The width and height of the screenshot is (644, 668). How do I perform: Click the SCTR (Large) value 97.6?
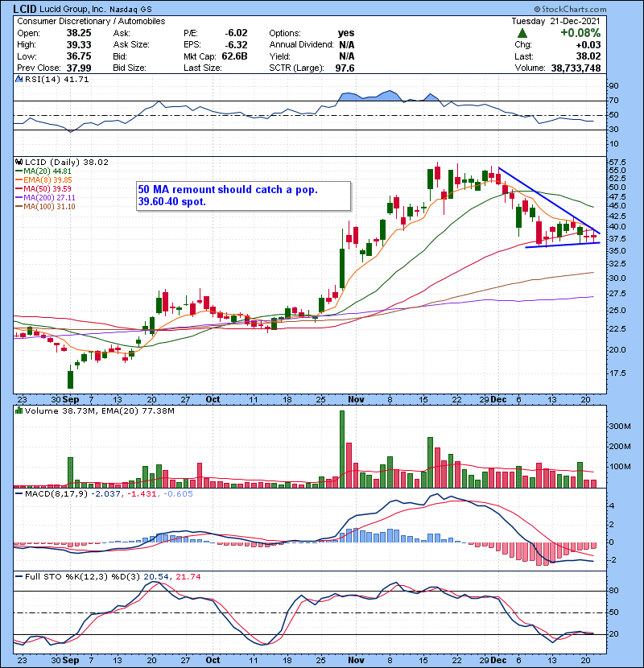point(345,68)
